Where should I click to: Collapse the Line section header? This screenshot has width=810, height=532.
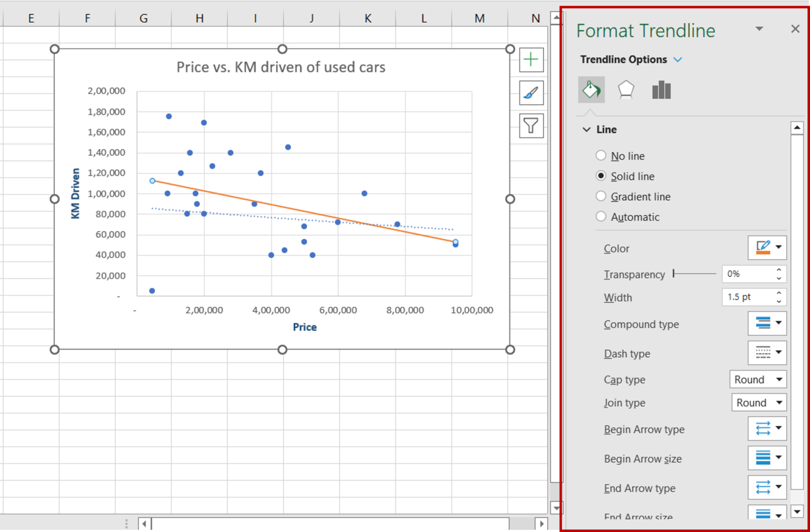(587, 129)
